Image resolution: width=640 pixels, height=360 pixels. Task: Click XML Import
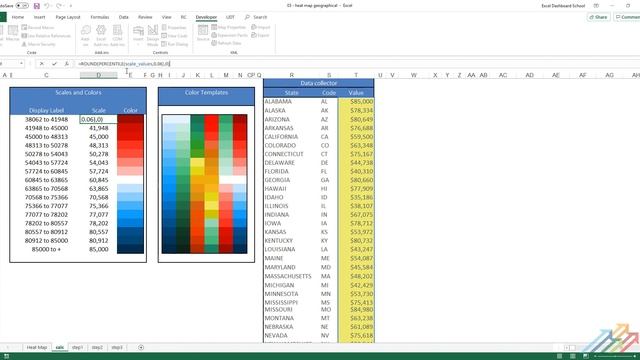(260, 27)
